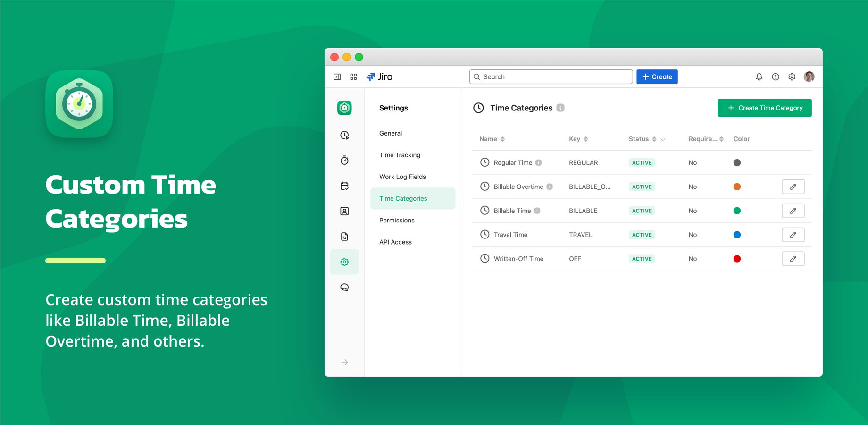Click the orange color dot for Billable Overtime
The height and width of the screenshot is (425, 868).
pyautogui.click(x=737, y=187)
